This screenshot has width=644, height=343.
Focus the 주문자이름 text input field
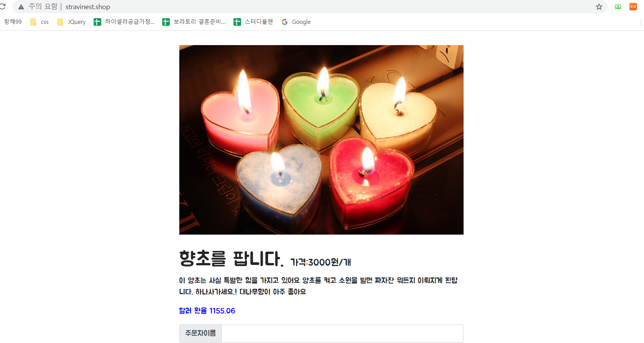tap(342, 334)
